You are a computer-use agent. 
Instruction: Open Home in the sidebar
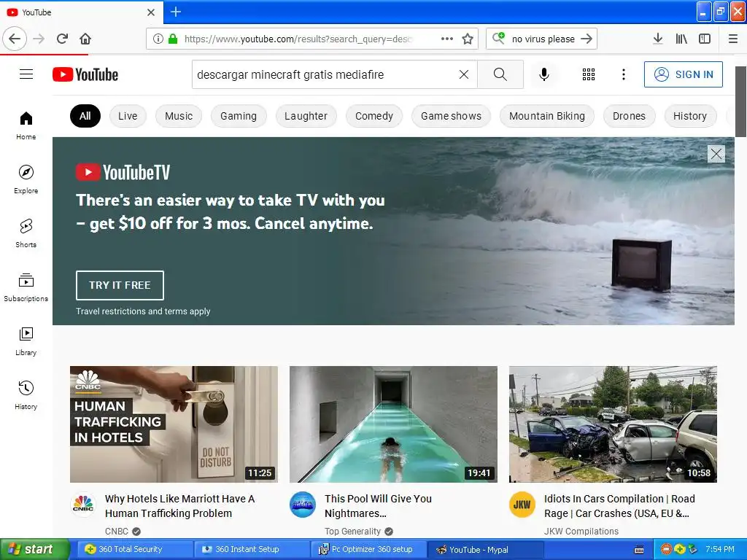pos(26,125)
